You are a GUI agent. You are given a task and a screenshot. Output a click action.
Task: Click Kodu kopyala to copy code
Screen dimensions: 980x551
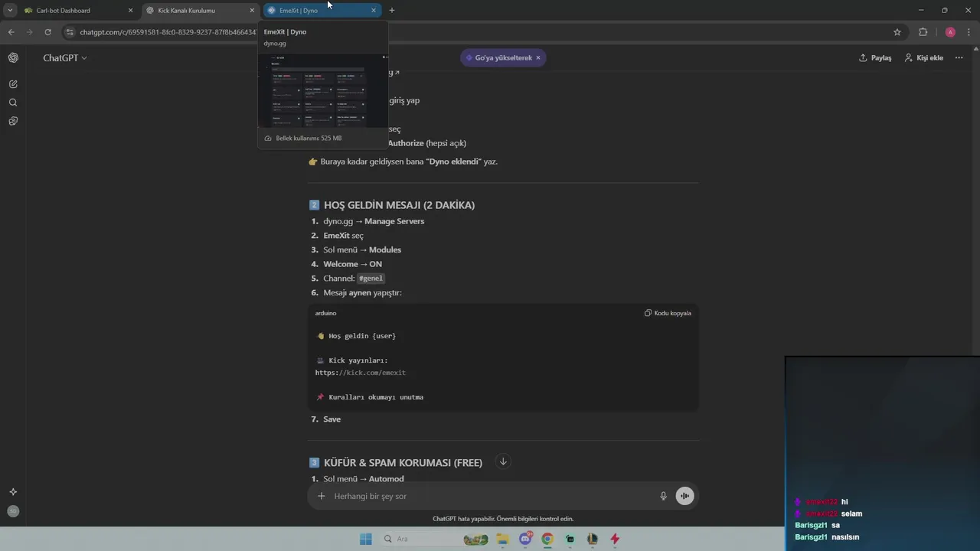[x=668, y=313]
